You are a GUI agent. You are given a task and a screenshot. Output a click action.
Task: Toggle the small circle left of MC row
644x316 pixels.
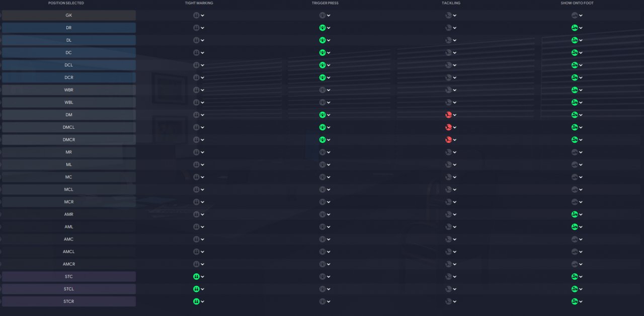[1, 177]
